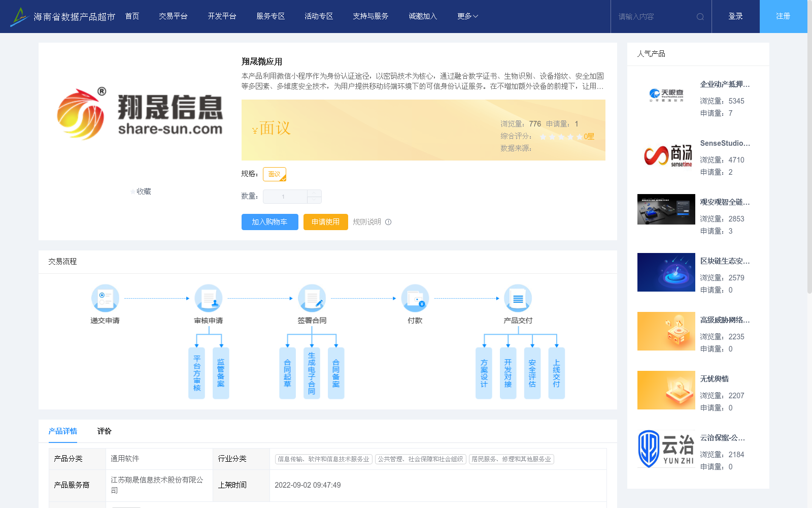Switch to the 产品详情 tab
The image size is (812, 508).
63,431
